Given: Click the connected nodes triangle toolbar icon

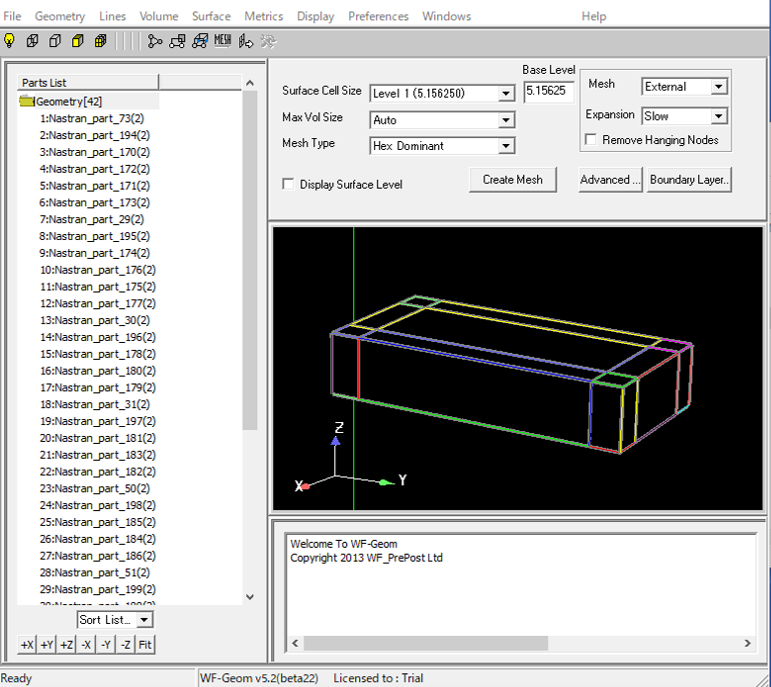Looking at the screenshot, I should (155, 41).
